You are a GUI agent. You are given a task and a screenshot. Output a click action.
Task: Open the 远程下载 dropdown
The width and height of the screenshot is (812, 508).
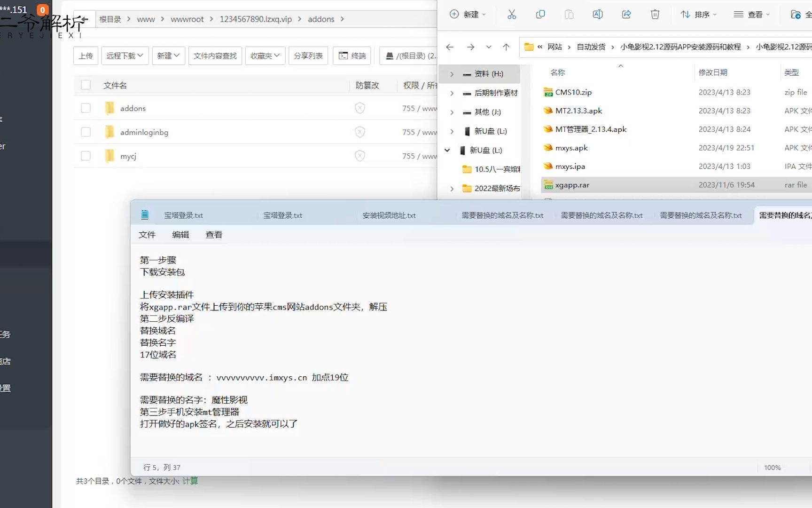point(125,56)
